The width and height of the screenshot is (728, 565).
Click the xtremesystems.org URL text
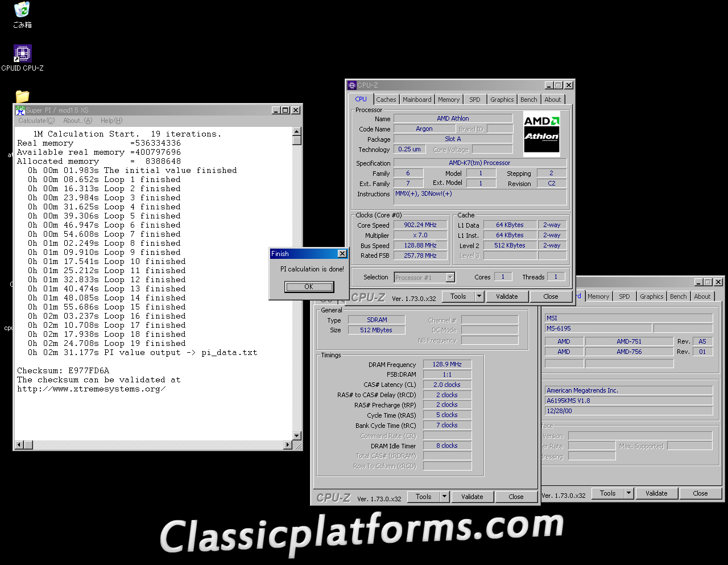(91, 389)
